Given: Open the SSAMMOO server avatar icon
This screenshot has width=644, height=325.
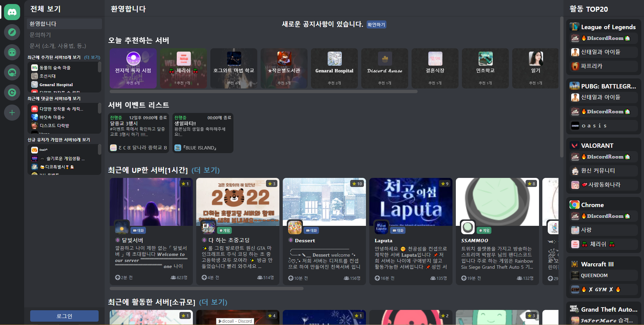Looking at the screenshot, I should [x=468, y=227].
